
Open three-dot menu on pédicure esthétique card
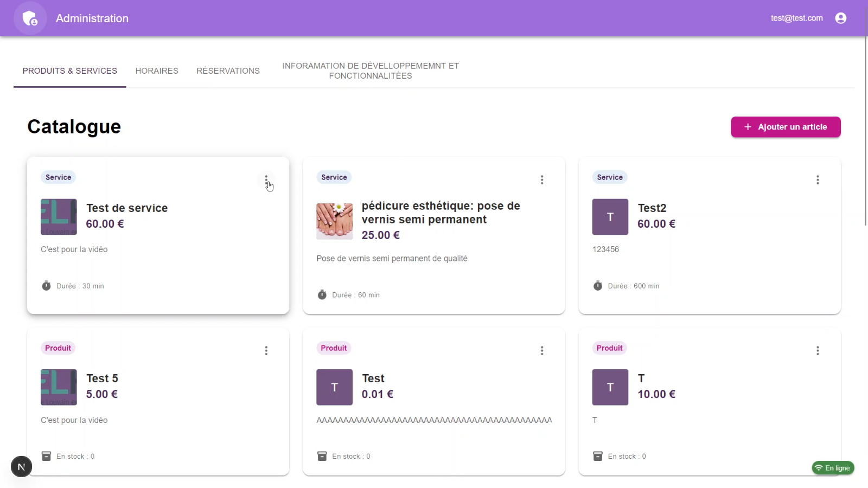click(x=541, y=180)
